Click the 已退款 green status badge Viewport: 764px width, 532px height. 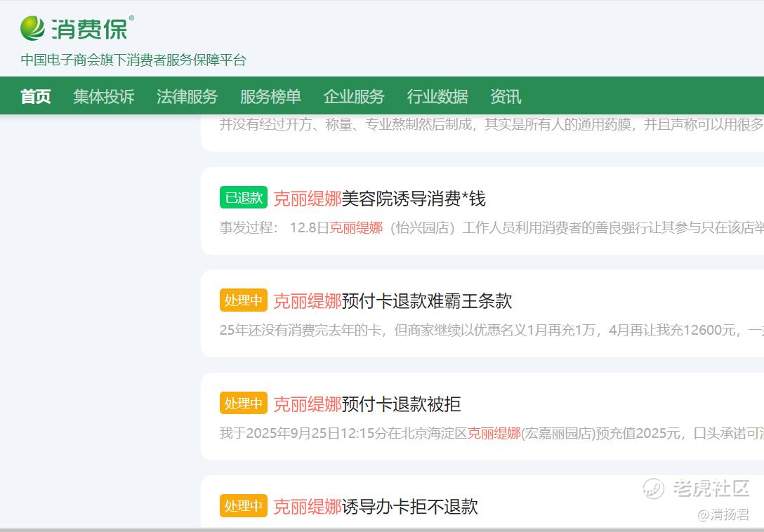244,198
